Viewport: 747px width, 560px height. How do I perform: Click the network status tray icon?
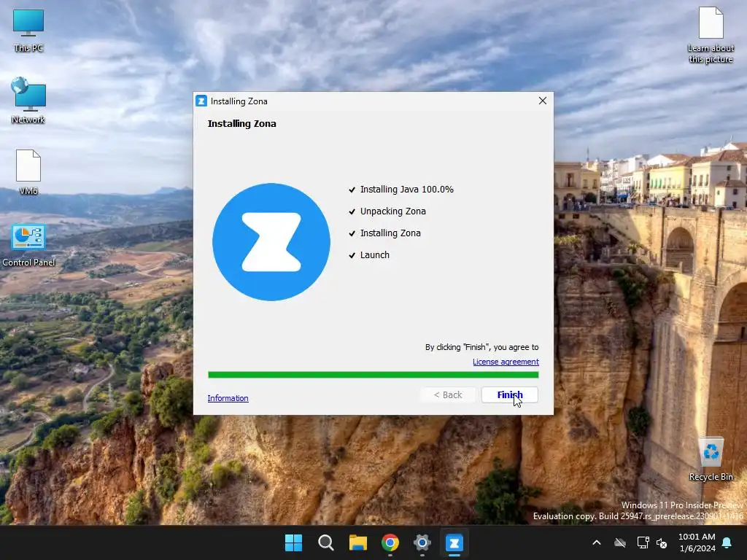pos(643,542)
